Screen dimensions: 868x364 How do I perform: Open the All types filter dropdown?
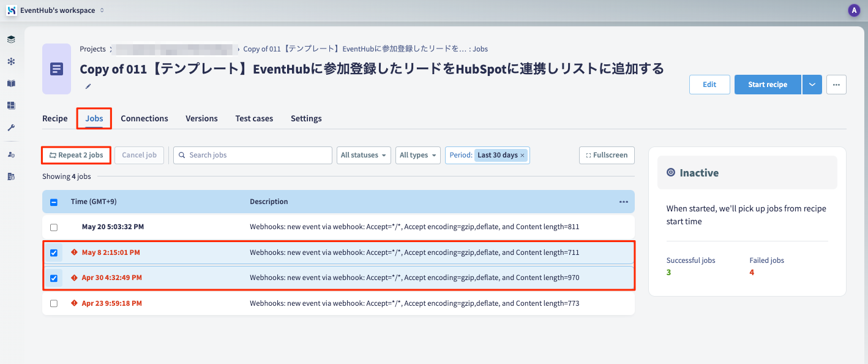(x=417, y=155)
